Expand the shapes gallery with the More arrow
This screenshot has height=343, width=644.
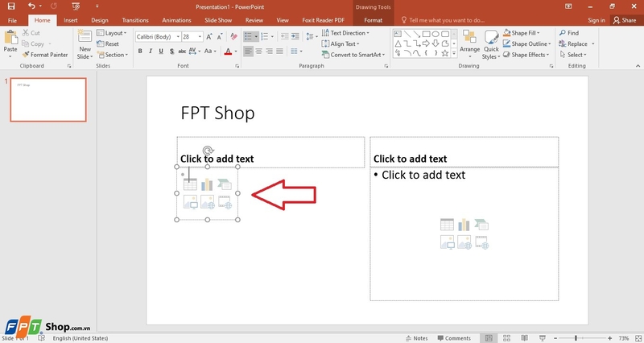pyautogui.click(x=454, y=53)
